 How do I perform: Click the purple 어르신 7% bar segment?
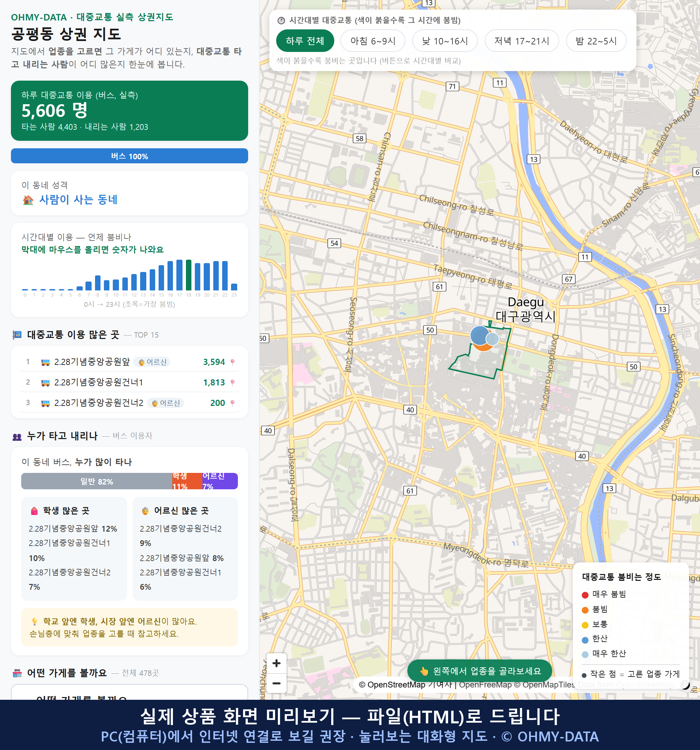[220, 481]
